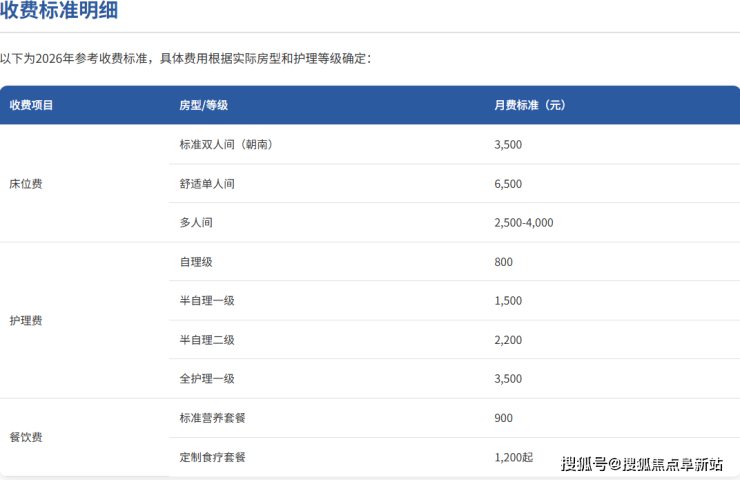Image resolution: width=740 pixels, height=480 pixels.
Task: Click the 1,200起 price value
Action: pos(513,457)
